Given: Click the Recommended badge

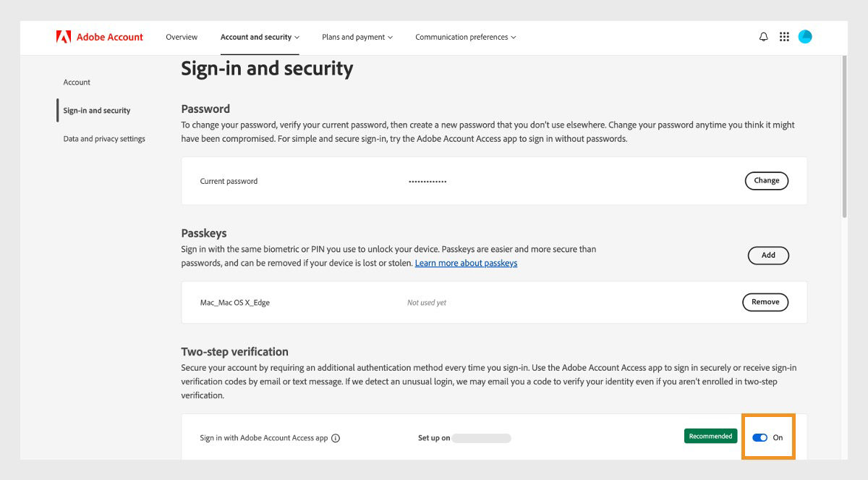Looking at the screenshot, I should (x=710, y=435).
